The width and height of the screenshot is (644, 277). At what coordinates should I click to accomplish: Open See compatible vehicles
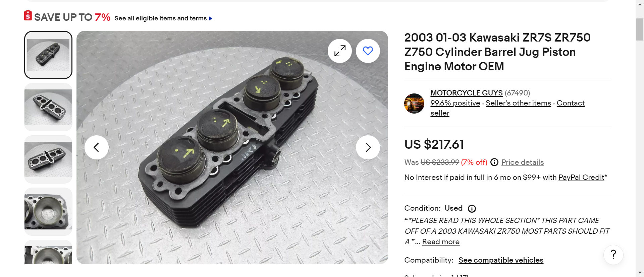click(x=501, y=260)
